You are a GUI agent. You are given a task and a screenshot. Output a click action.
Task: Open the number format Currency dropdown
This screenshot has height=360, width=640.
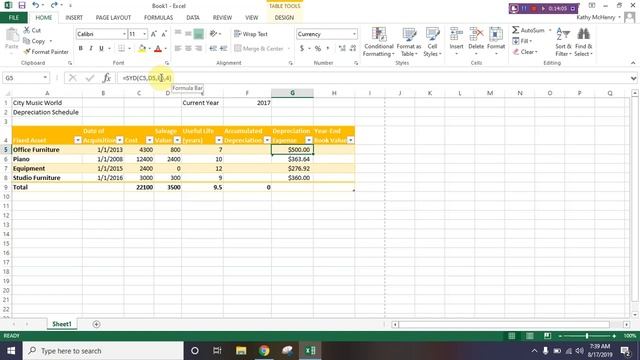354,34
